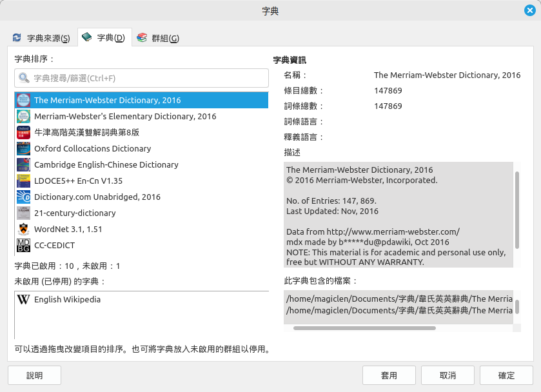The height and width of the screenshot is (392, 541).
Task: Focus the 字典搜尋/篩選 search field
Action: point(141,78)
